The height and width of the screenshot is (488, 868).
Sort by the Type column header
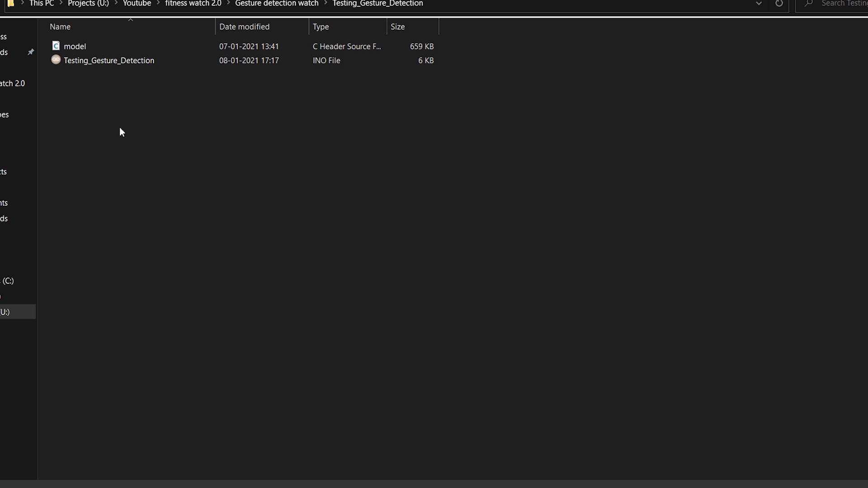click(321, 27)
